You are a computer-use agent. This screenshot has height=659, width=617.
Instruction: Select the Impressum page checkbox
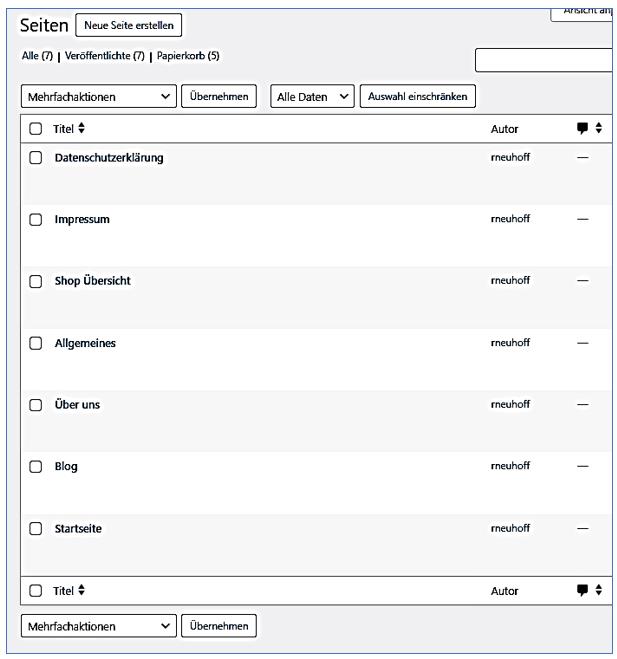[36, 220]
